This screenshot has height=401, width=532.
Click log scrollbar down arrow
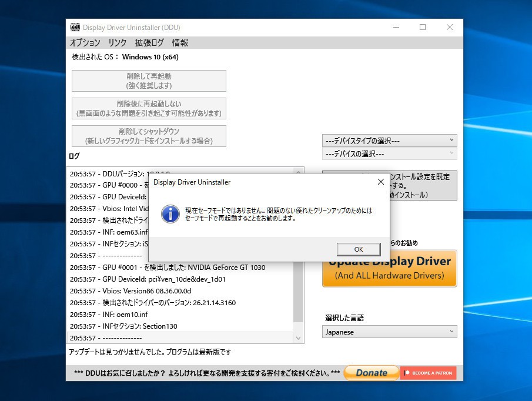coord(298,338)
